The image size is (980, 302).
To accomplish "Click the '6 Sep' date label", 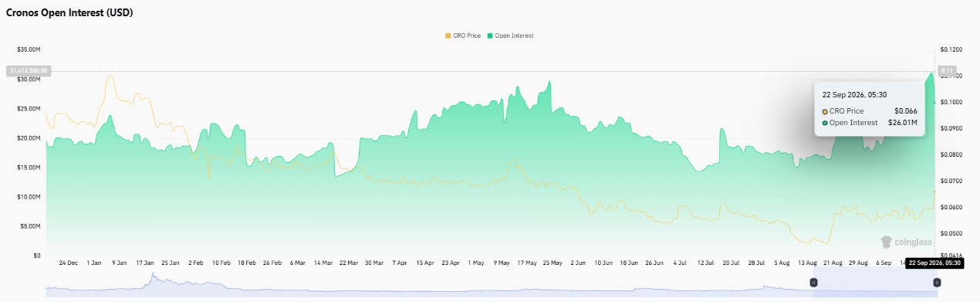I will [x=883, y=263].
